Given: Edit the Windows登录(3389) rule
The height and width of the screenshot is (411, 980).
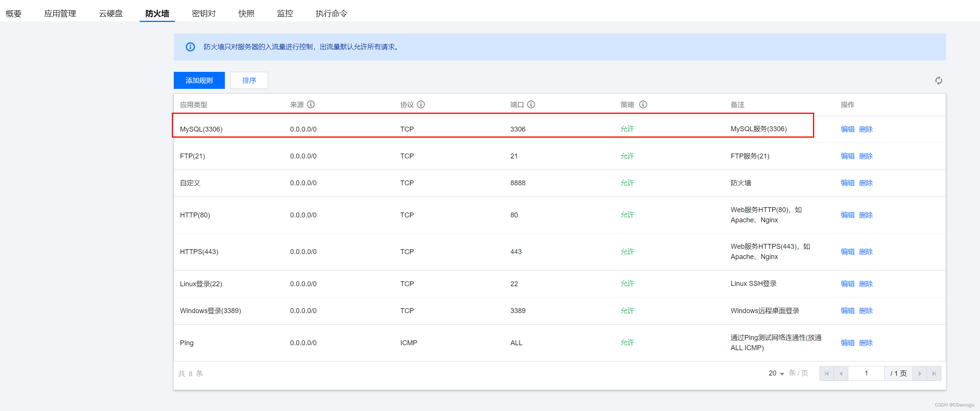Looking at the screenshot, I should [847, 311].
